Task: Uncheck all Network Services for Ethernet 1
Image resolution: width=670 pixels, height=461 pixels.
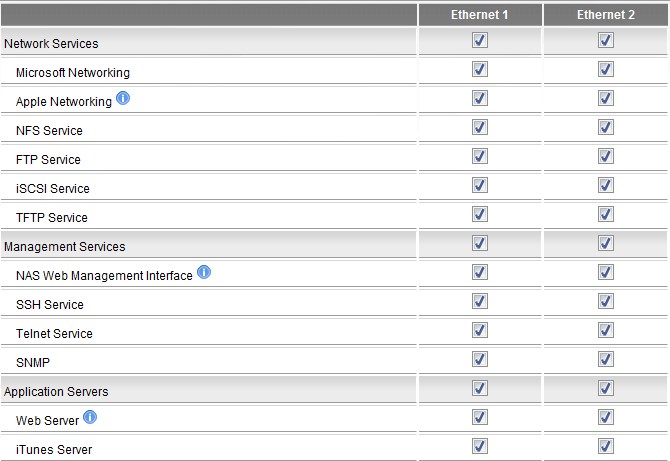Action: tap(480, 40)
